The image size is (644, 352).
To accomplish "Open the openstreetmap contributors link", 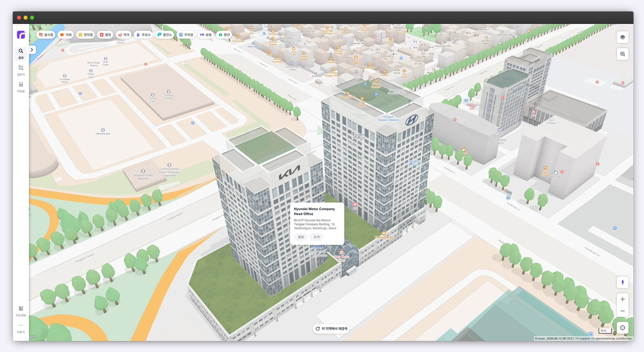I will point(612,339).
